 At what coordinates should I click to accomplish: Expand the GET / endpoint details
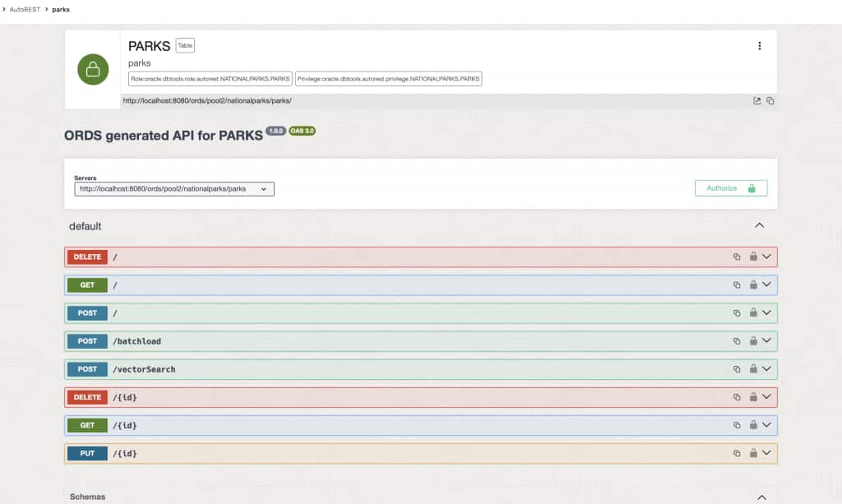766,284
